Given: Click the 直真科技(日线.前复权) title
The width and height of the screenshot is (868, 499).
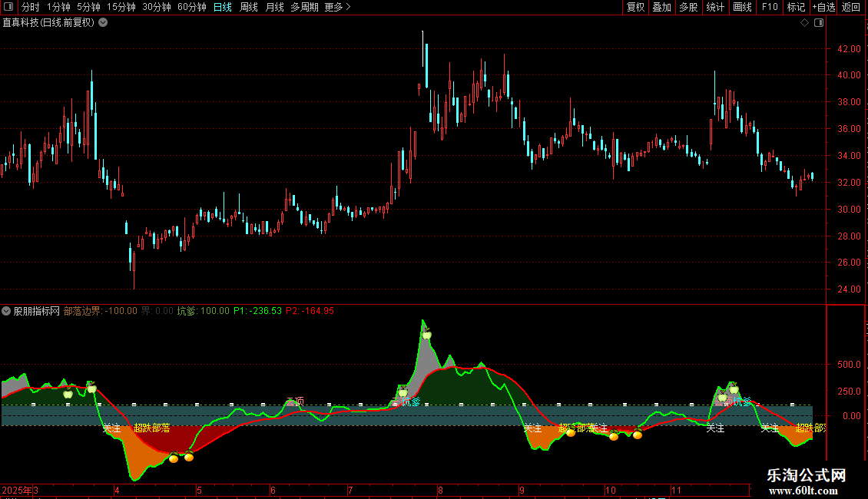Looking at the screenshot, I should pos(48,23).
